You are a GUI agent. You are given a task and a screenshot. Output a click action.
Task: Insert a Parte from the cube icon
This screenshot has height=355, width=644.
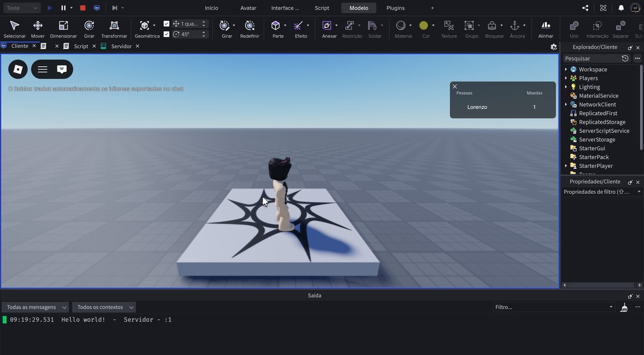point(275,26)
